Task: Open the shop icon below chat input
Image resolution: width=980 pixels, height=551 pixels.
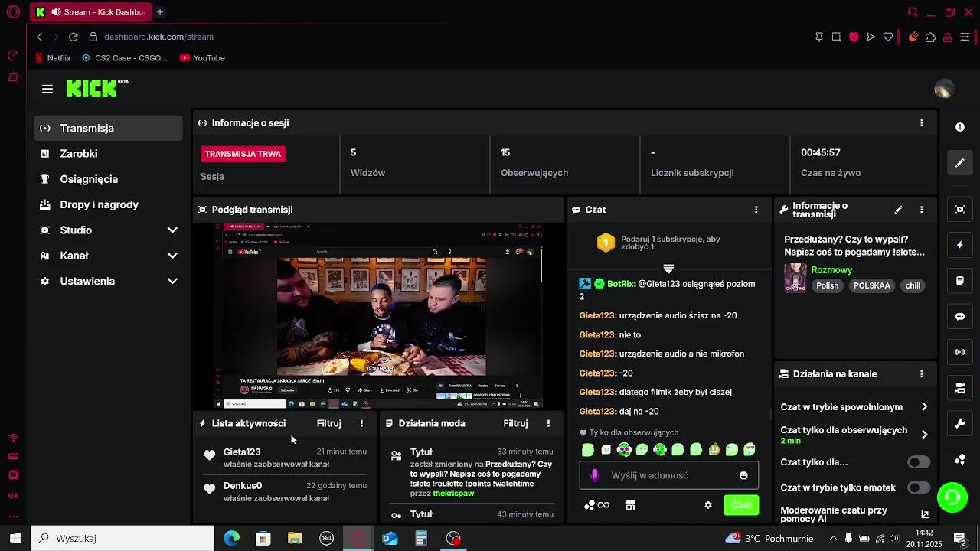Action: pos(630,505)
